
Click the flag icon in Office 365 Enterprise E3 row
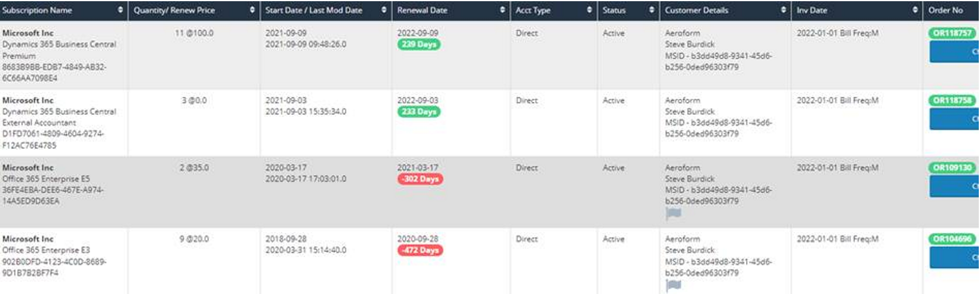point(673,285)
